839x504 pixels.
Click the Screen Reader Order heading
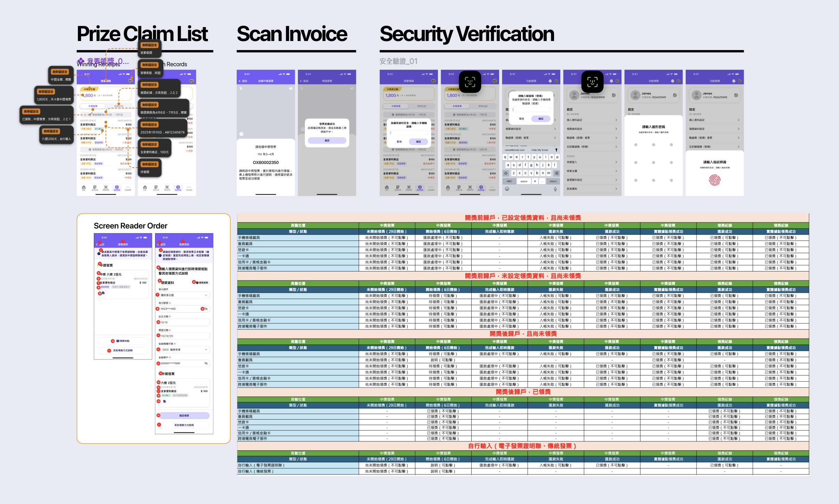click(130, 226)
